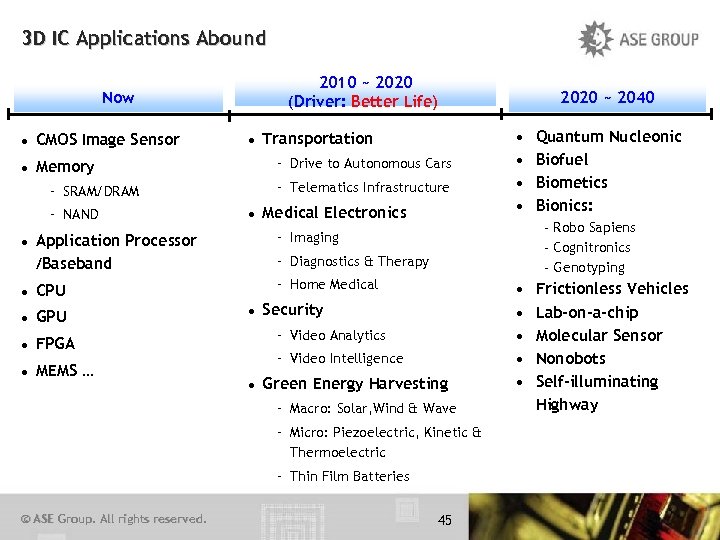Select 'Drive to Autonomous Cars' sub-item
The image size is (720, 540).
pyautogui.click(x=370, y=163)
